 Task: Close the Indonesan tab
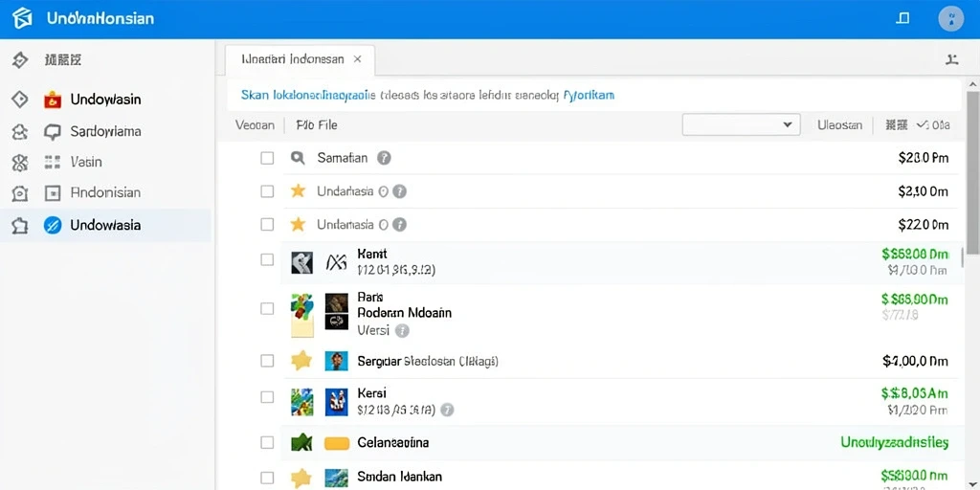(x=358, y=59)
